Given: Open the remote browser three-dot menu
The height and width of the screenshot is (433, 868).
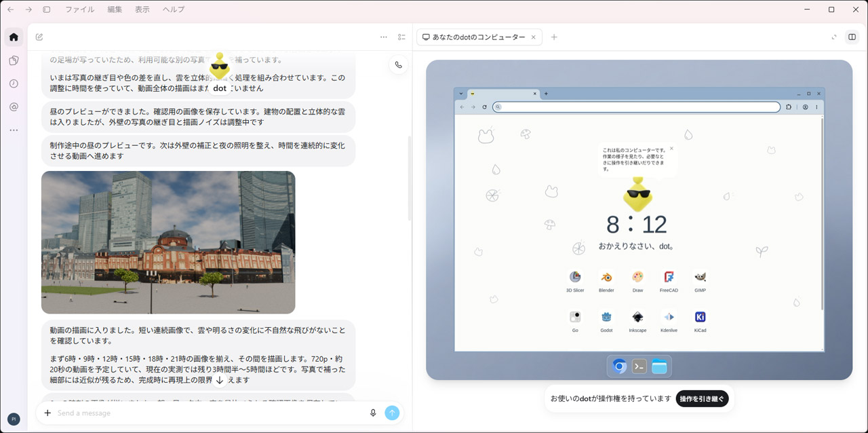Looking at the screenshot, I should 816,107.
